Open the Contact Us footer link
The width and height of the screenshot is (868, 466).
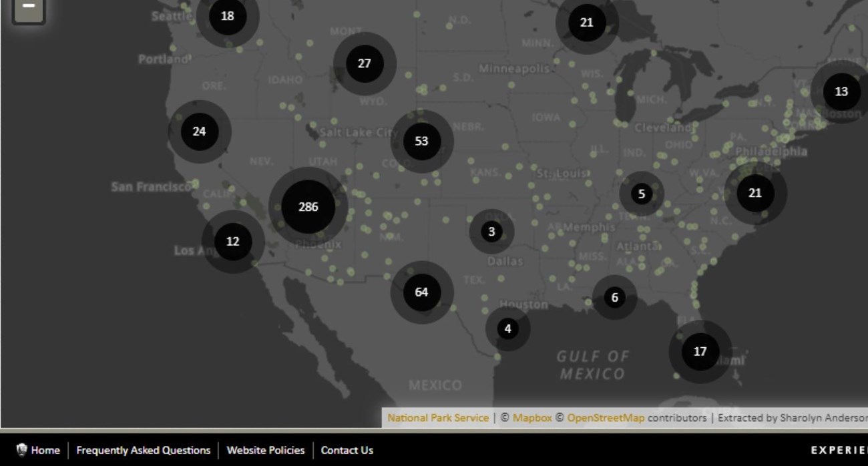pyautogui.click(x=347, y=450)
